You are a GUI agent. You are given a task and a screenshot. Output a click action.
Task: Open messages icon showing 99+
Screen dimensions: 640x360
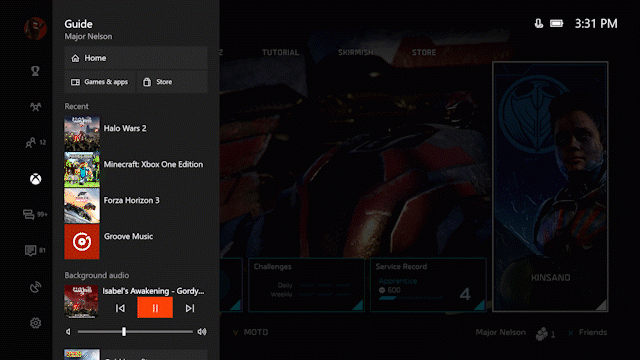35,214
